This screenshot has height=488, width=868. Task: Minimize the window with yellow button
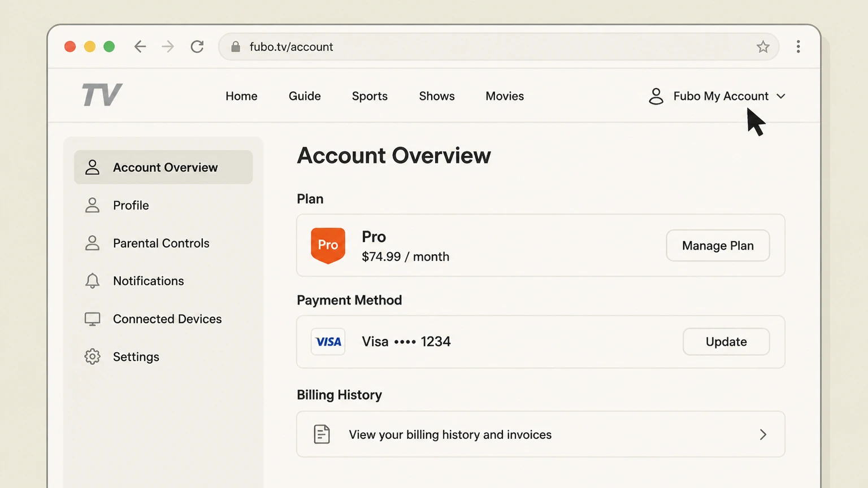(x=90, y=47)
